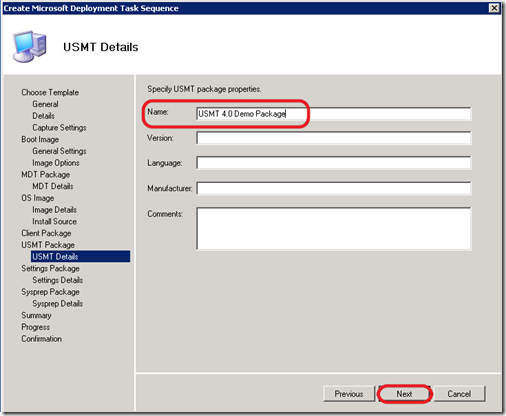Screen dimensions: 506x416
Task: Click the Next button
Action: point(404,394)
